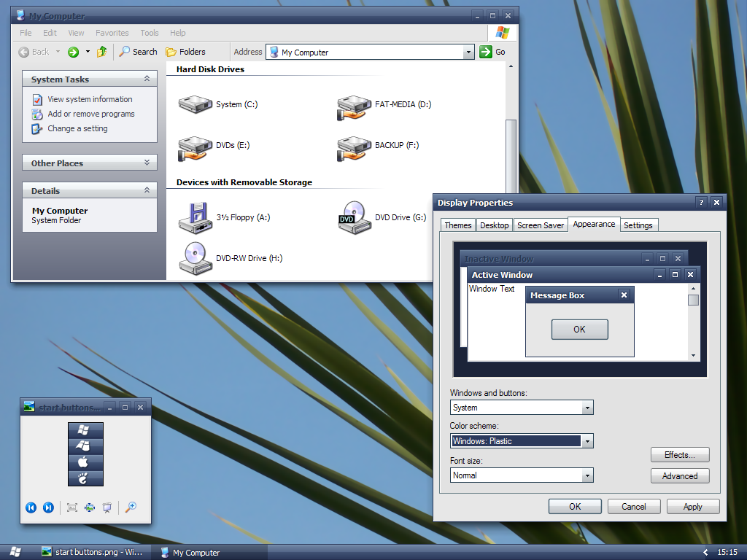Open the System (C:) drive icon
The height and width of the screenshot is (560, 747).
point(196,104)
